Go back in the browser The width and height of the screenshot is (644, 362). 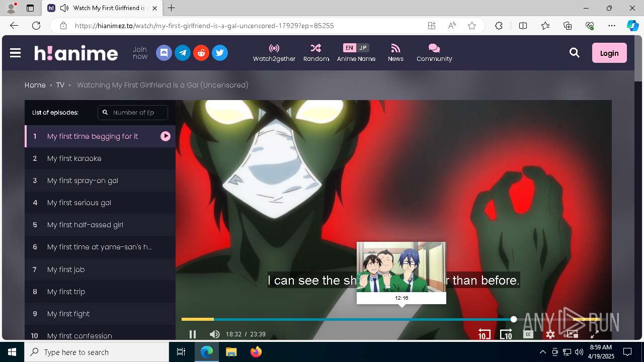click(14, 26)
